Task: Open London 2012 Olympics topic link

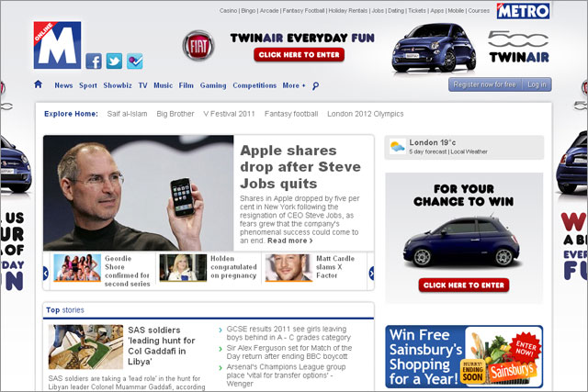Action: pos(366,114)
